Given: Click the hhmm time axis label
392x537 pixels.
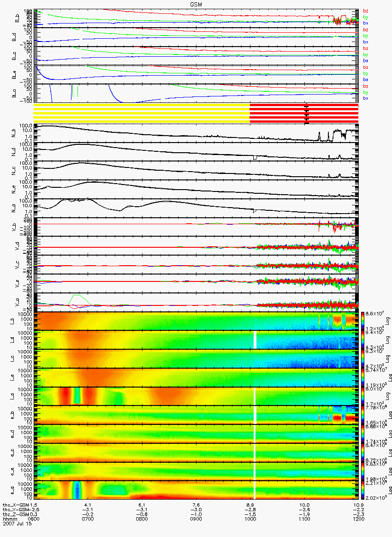Looking at the screenshot, I should (x=10, y=519).
